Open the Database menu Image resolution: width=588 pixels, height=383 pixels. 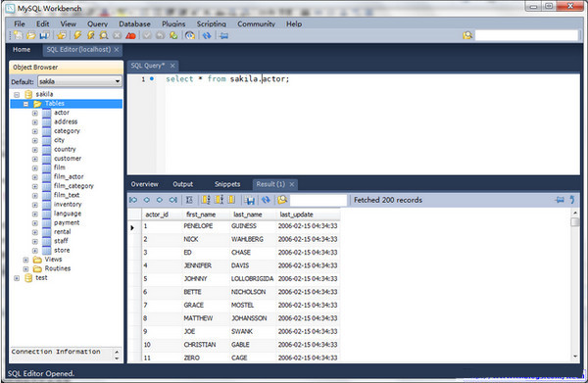point(134,24)
